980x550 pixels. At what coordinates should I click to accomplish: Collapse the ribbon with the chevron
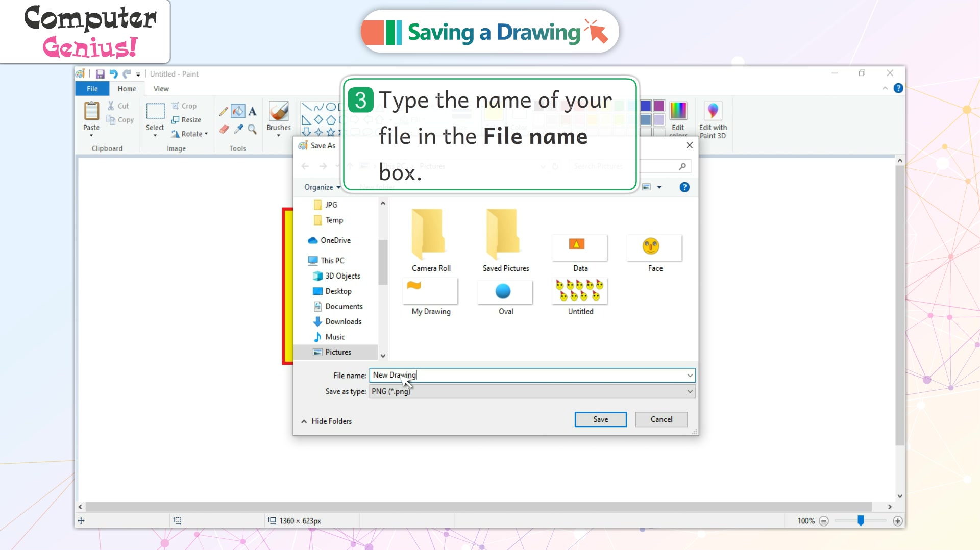885,88
